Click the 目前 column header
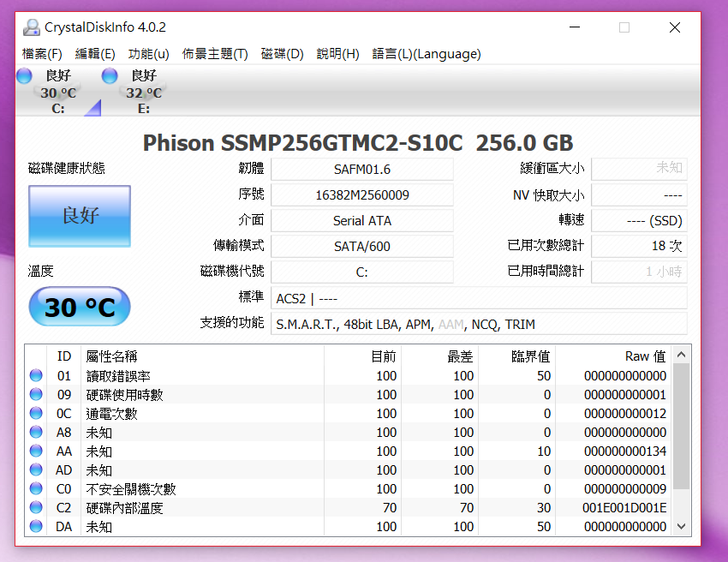Screen dimensions: 728x562 362,356
